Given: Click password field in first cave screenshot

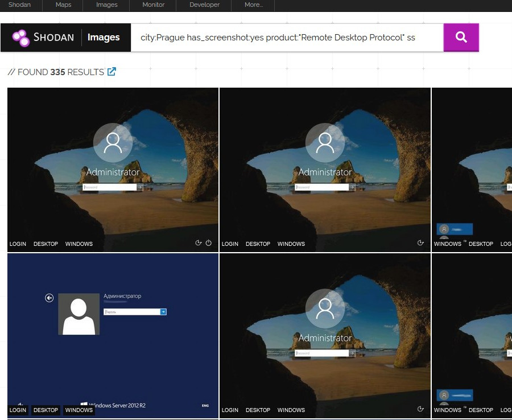Looking at the screenshot, I should point(110,187).
